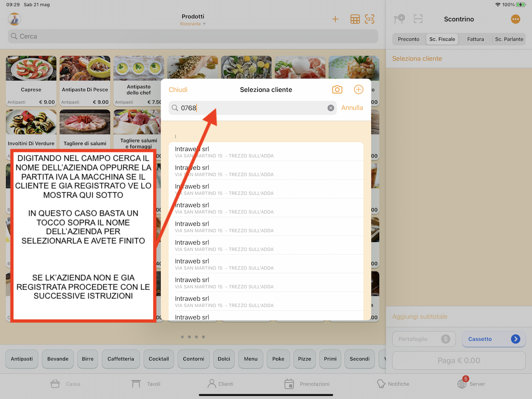This screenshot has width=532, height=399.
Task: Go to the Clienti tab
Action: (x=220, y=384)
